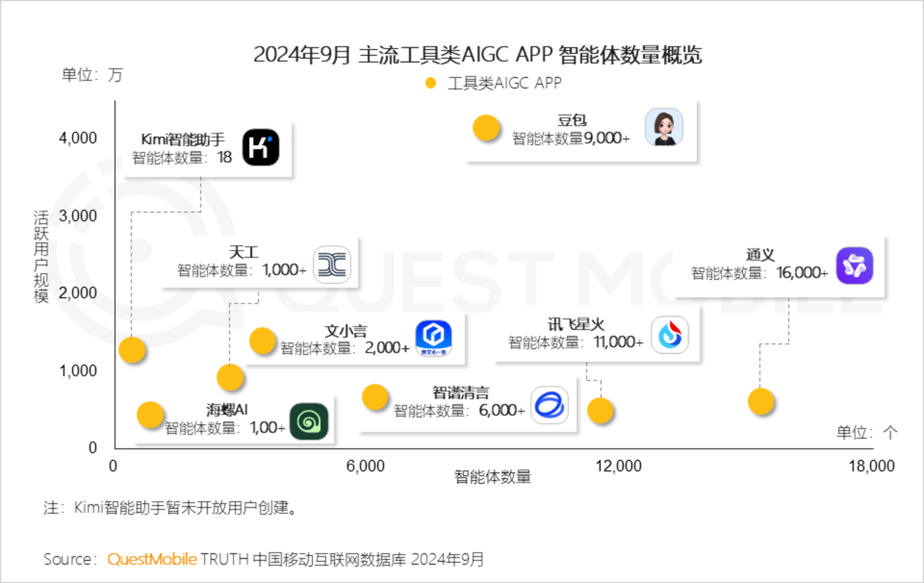Click the 通义 data point below its dashed line

click(761, 402)
